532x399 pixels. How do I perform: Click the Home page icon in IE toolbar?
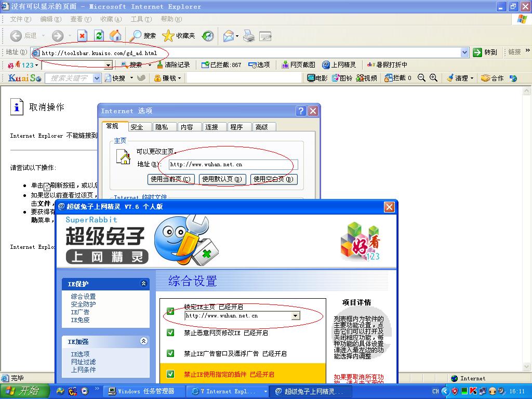[x=115, y=36]
